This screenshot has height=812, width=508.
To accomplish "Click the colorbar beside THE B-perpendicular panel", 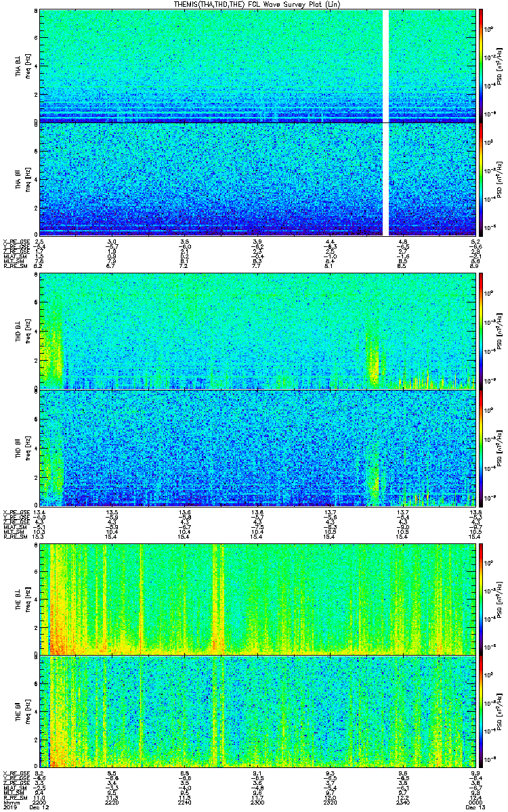I will (481, 599).
